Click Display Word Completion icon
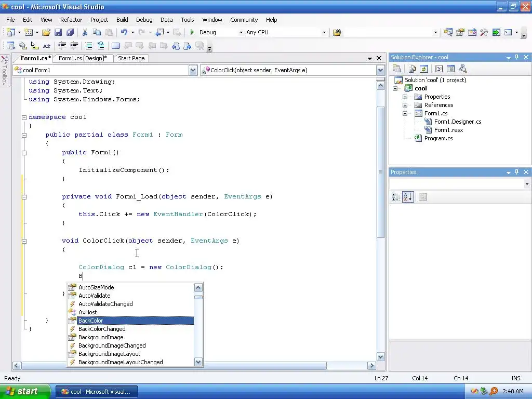The image size is (532, 399). 46,46
